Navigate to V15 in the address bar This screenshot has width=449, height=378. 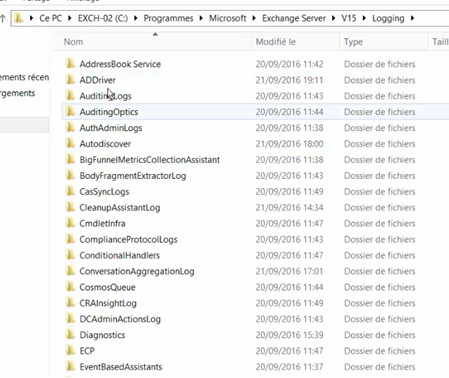349,18
